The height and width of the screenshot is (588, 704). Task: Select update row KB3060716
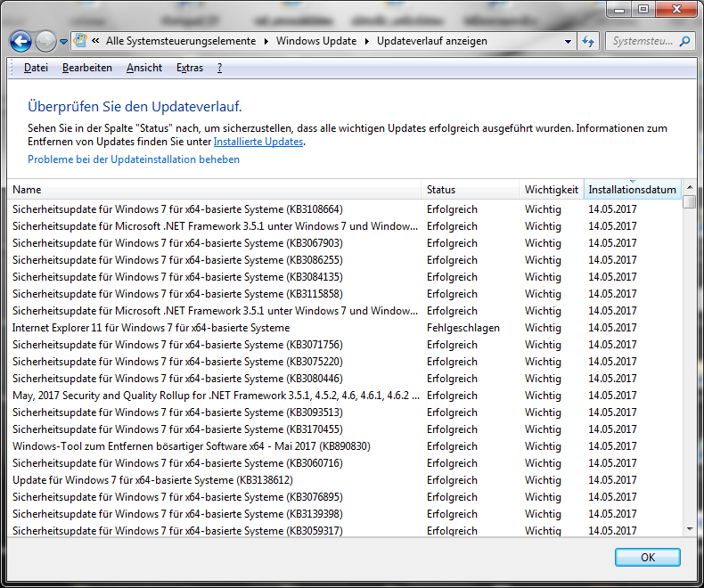345,463
